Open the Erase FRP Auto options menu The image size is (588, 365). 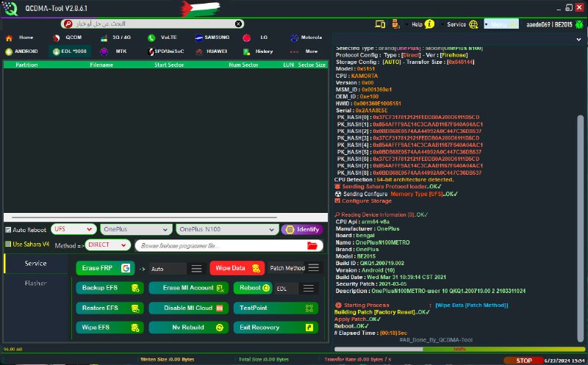pyautogui.click(x=196, y=269)
